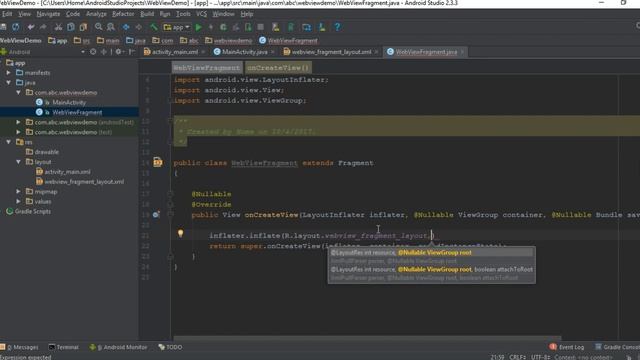Image resolution: width=640 pixels, height=360 pixels.
Task: Hide the project tool window icon
Action: point(131,52)
